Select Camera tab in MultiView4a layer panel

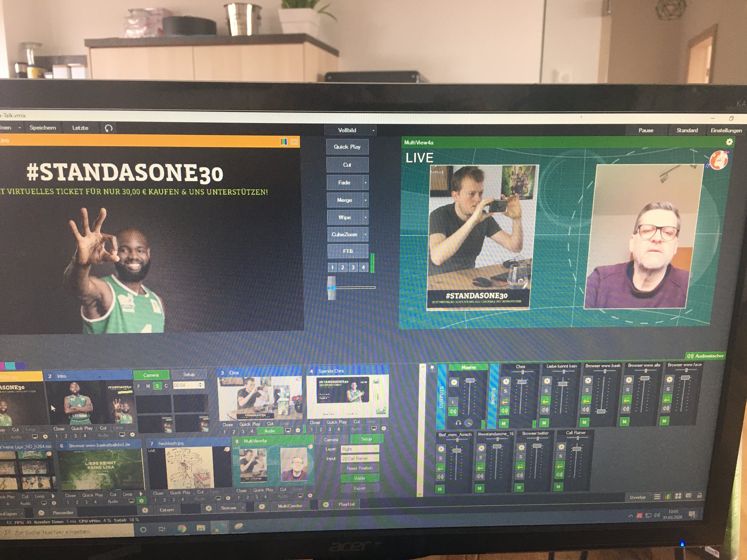331,440
